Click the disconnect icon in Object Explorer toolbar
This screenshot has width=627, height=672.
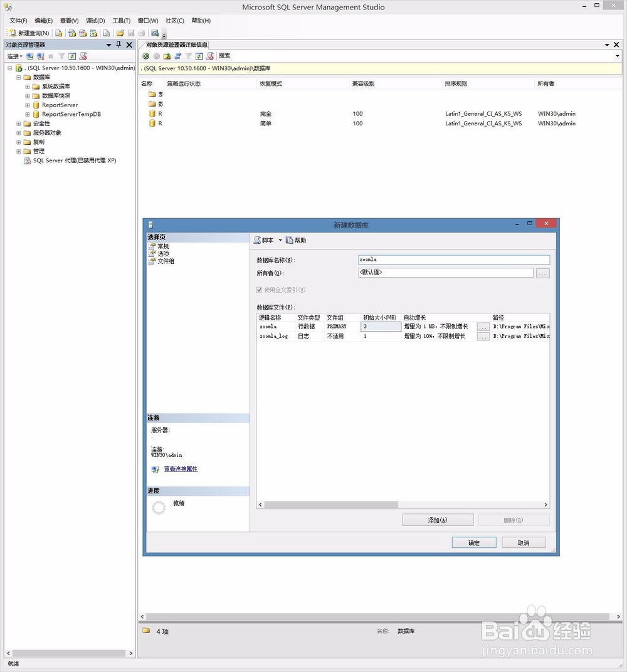pos(40,56)
